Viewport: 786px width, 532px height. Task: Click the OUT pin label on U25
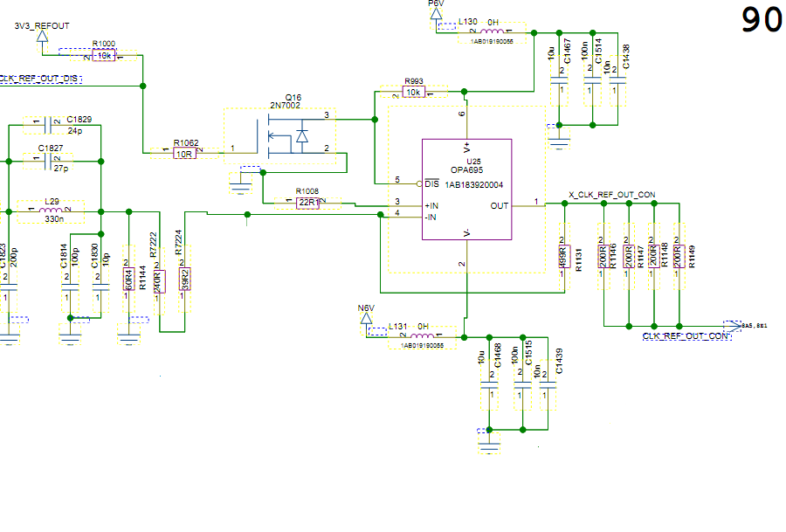click(x=500, y=206)
